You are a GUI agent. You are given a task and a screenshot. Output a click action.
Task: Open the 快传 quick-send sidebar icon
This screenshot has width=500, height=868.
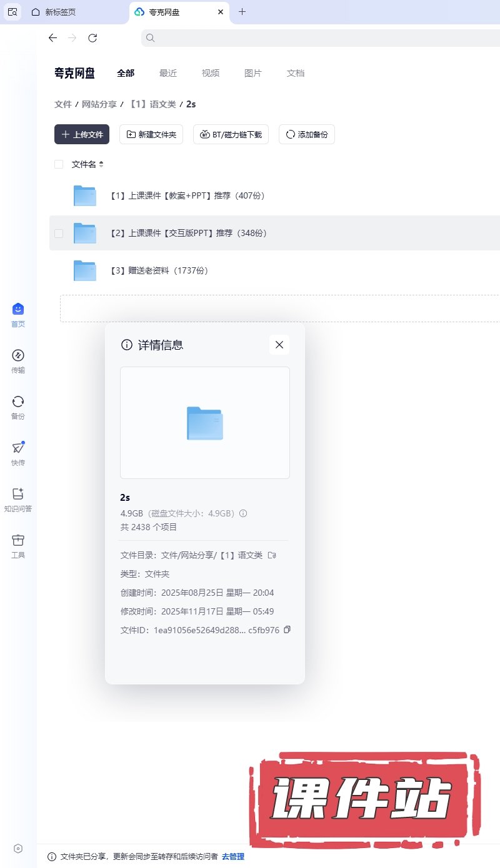point(18,448)
